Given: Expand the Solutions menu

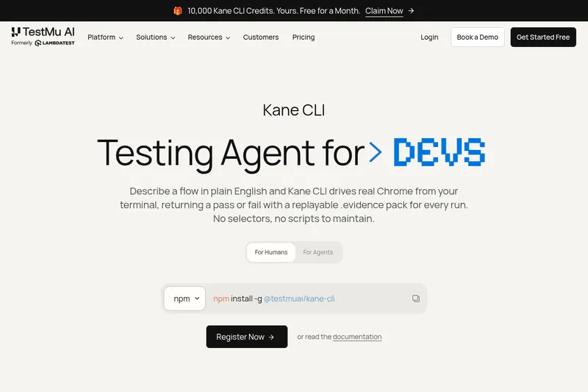Looking at the screenshot, I should point(156,37).
